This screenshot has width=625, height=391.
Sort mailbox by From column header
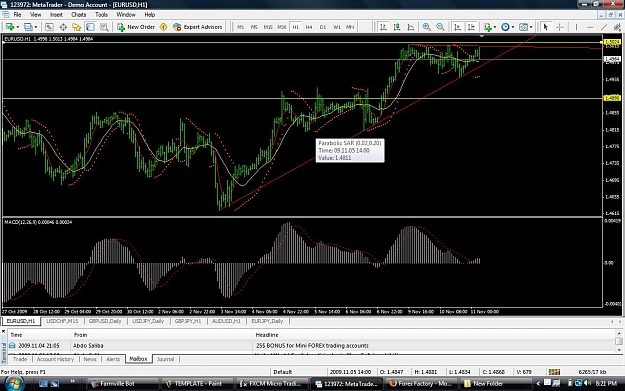tap(161, 335)
